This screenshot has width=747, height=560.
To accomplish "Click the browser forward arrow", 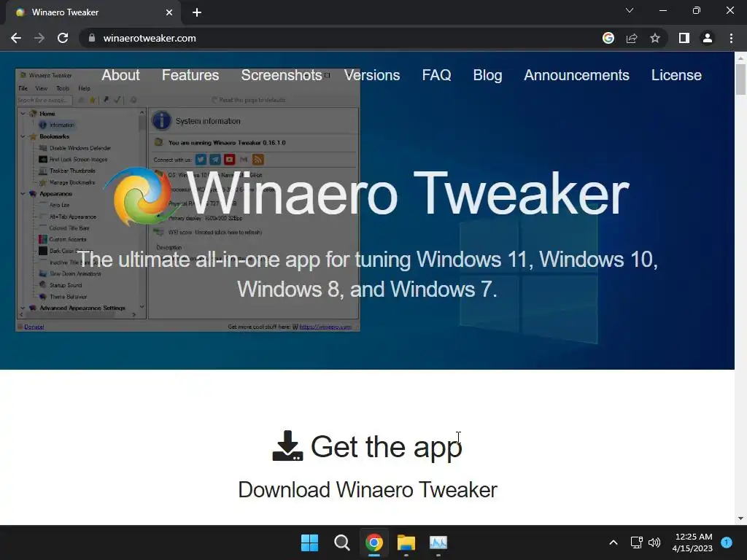I will tap(39, 38).
